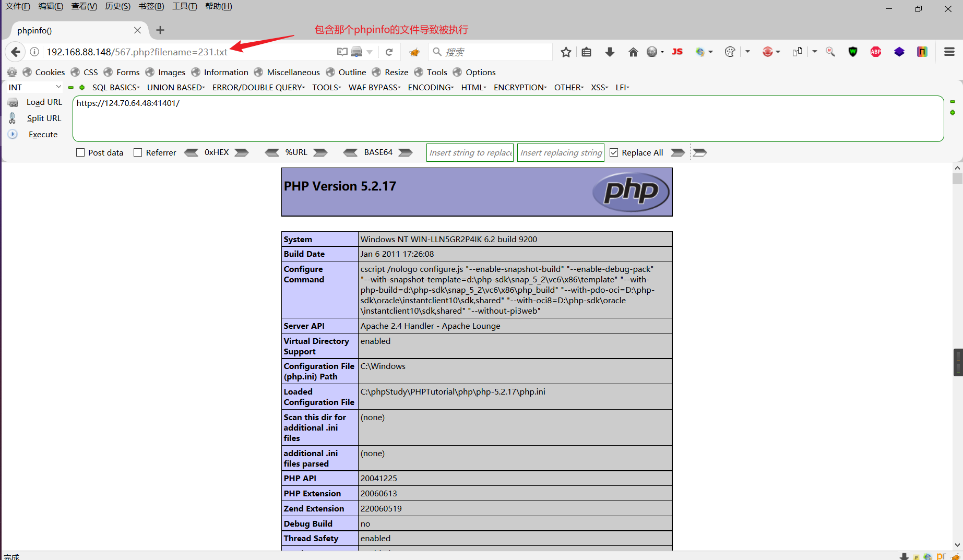Click the grey moon globe toolbar icon
The height and width of the screenshot is (560, 963).
652,52
